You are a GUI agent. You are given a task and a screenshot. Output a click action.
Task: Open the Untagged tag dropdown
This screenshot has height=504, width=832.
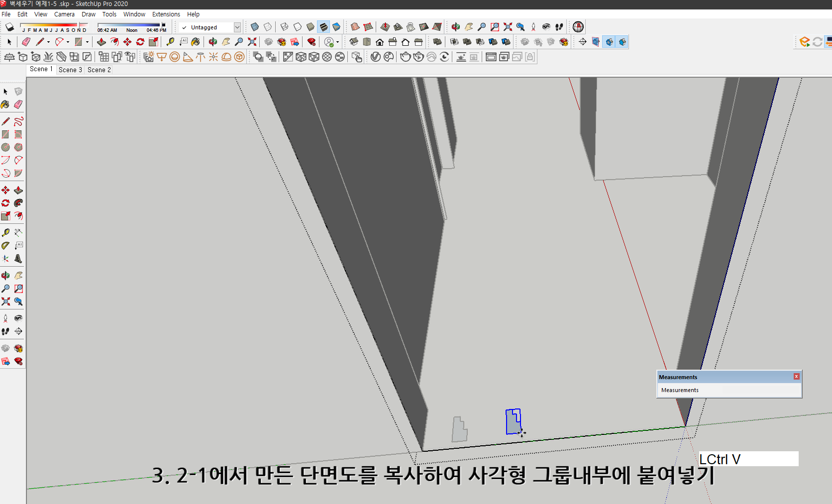pyautogui.click(x=237, y=27)
